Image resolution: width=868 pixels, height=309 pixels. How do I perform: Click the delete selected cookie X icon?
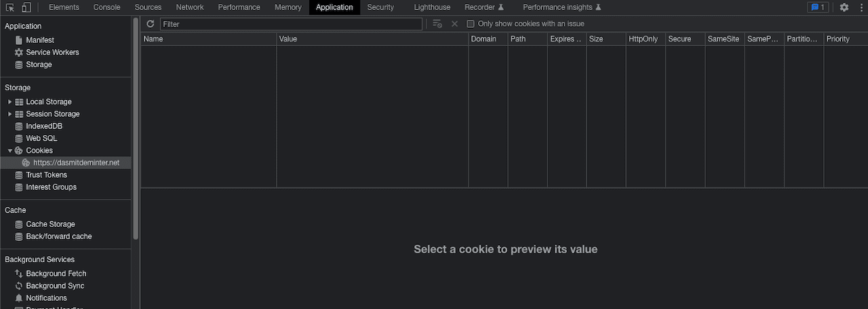[454, 24]
